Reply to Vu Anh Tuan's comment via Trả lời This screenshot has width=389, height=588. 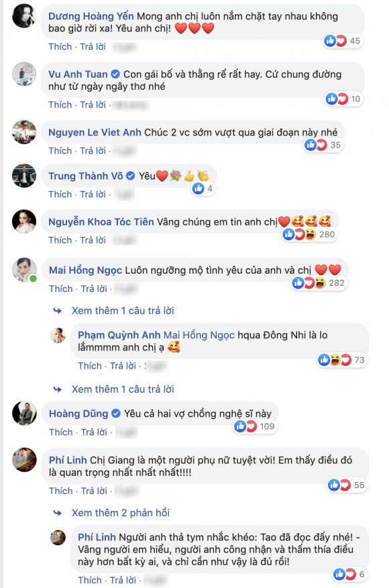click(x=93, y=105)
